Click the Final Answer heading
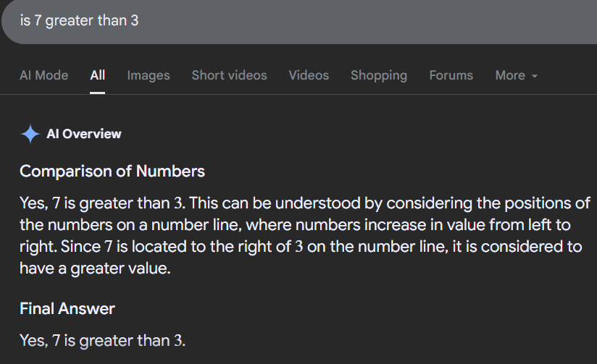The image size is (597, 364). pos(67,308)
